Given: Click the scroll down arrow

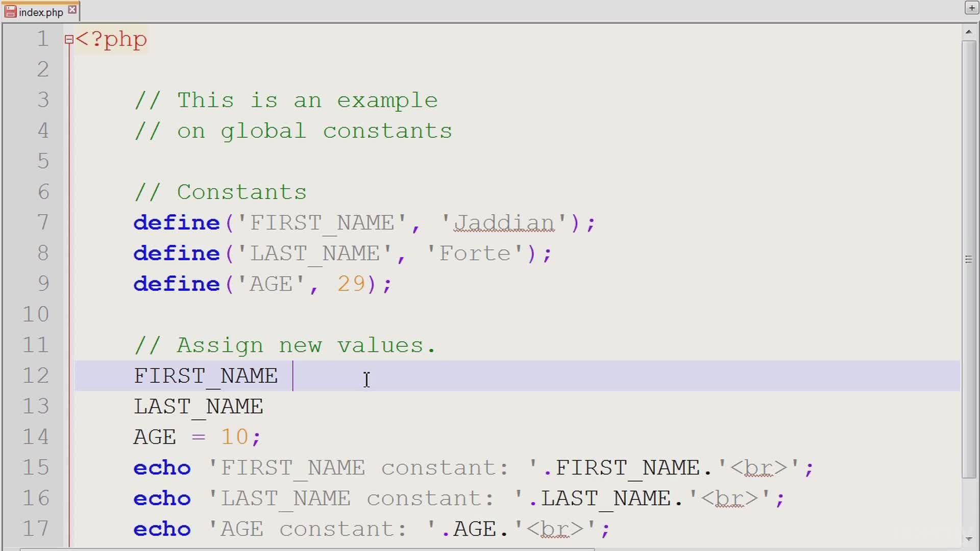Looking at the screenshot, I should (x=968, y=539).
